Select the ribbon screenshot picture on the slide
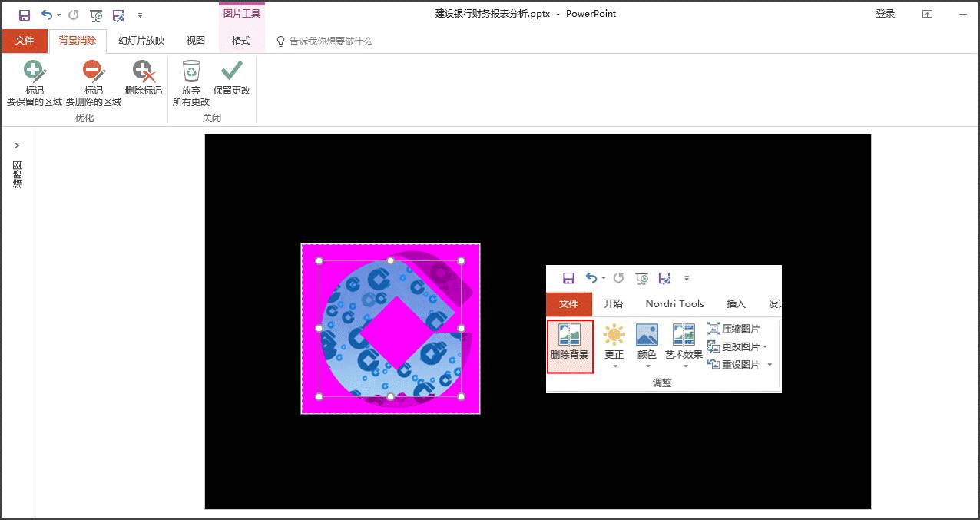The width and height of the screenshot is (980, 520). [x=664, y=329]
